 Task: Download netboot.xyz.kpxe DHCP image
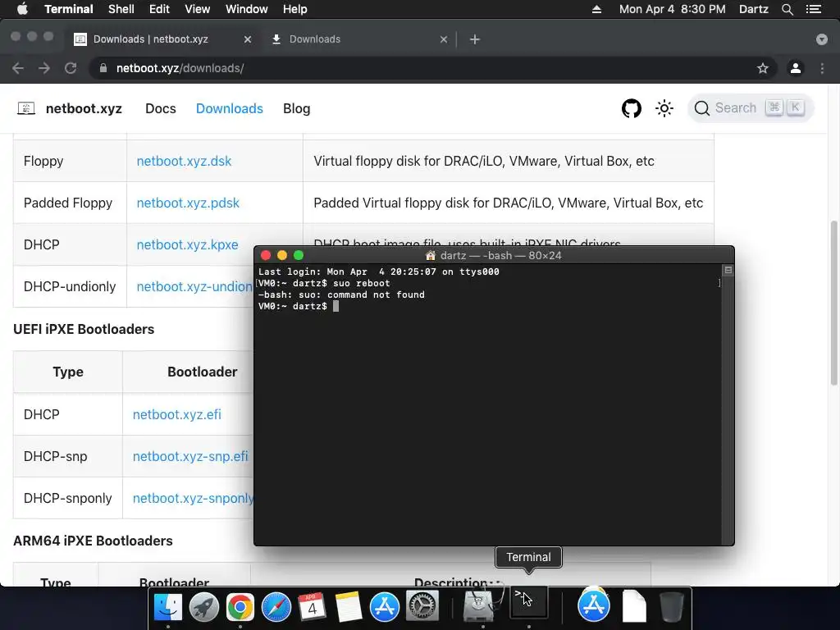(x=187, y=244)
